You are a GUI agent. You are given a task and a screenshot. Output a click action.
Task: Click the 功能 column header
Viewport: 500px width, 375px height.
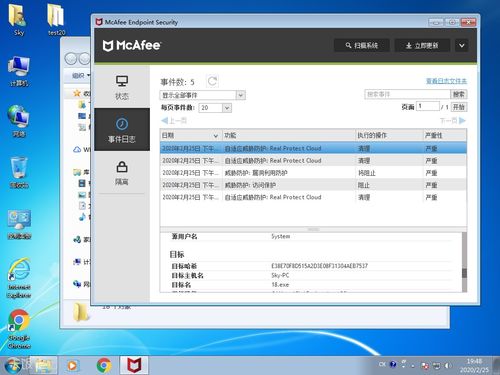(x=289, y=135)
